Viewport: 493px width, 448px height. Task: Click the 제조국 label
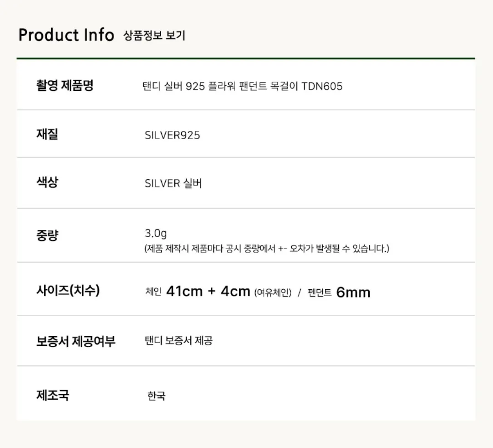click(x=52, y=395)
